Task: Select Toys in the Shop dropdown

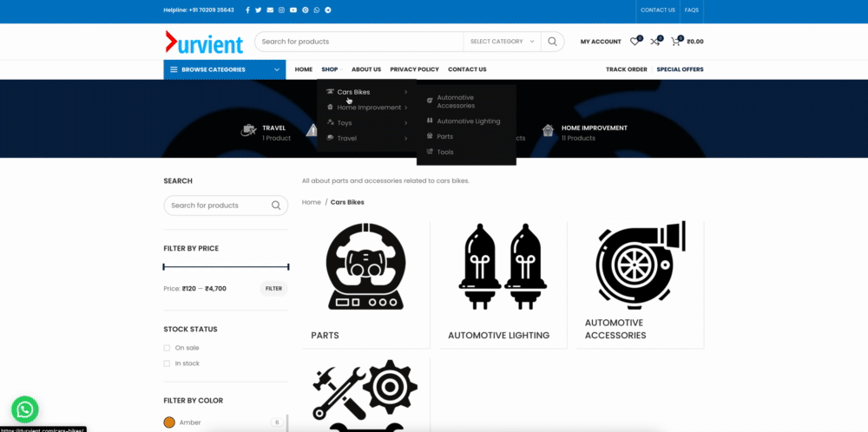Action: [x=345, y=123]
